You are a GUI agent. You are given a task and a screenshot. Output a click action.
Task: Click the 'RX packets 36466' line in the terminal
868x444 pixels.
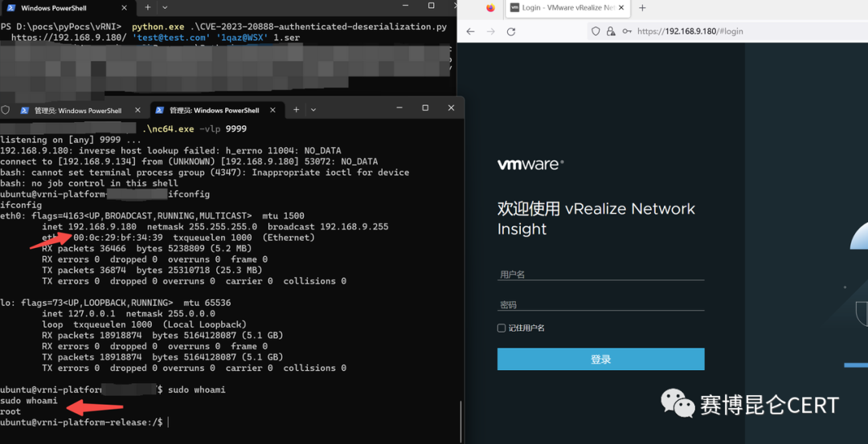(145, 248)
